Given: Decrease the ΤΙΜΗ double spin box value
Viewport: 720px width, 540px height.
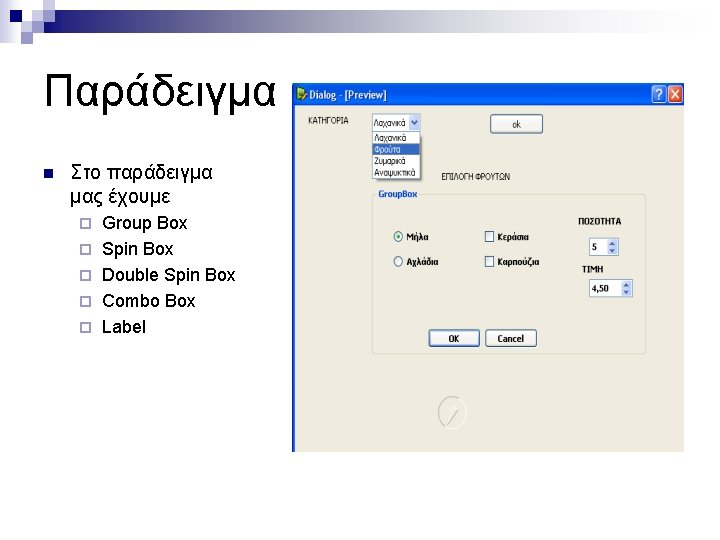Looking at the screenshot, I should click(626, 292).
